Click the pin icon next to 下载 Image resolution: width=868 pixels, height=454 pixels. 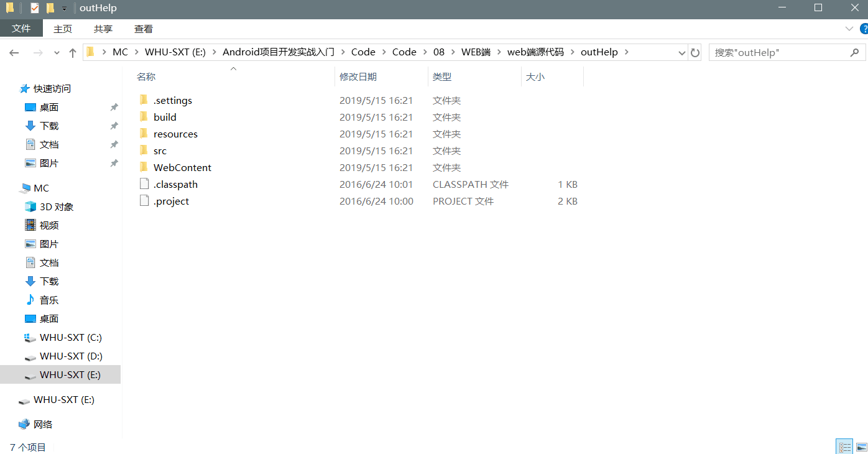(x=114, y=126)
